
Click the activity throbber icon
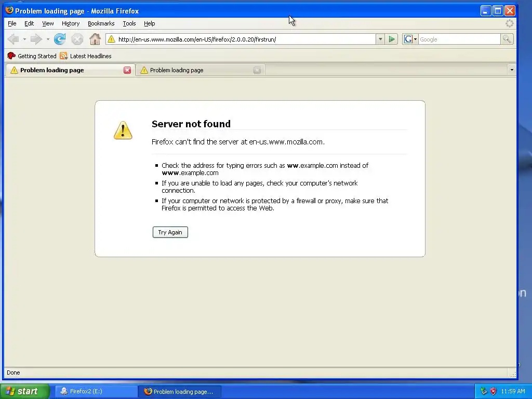click(509, 23)
